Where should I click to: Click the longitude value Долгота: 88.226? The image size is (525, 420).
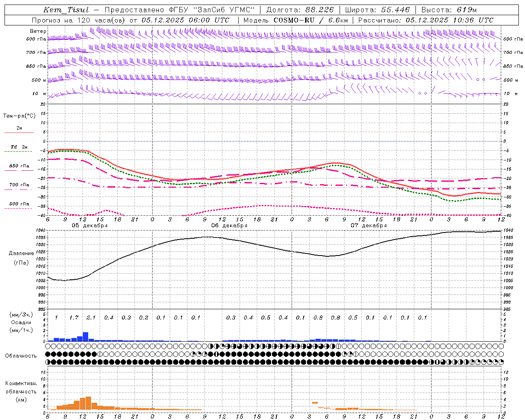pos(300,10)
